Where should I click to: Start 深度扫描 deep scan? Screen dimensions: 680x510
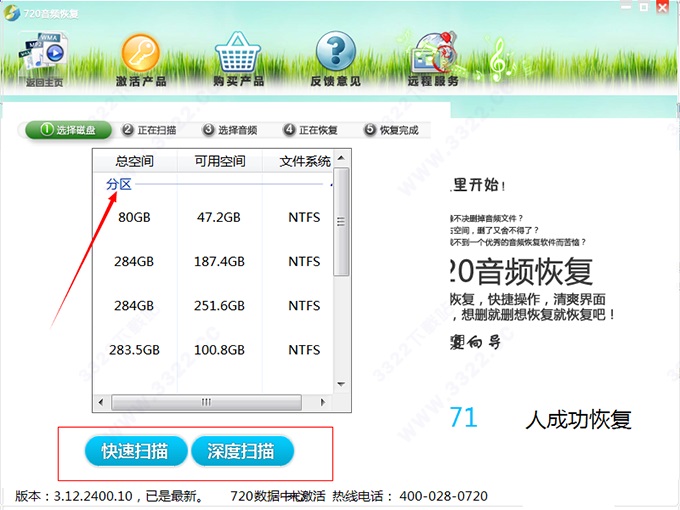(x=243, y=451)
